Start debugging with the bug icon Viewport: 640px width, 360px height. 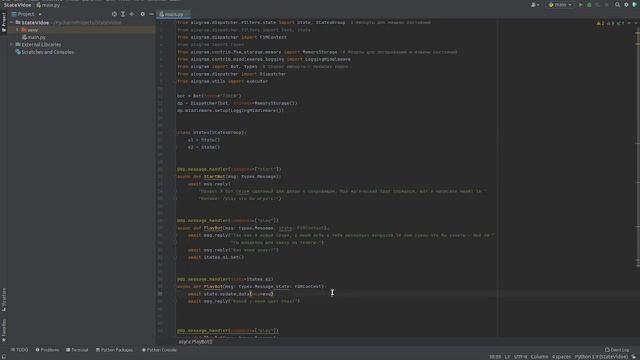click(589, 5)
